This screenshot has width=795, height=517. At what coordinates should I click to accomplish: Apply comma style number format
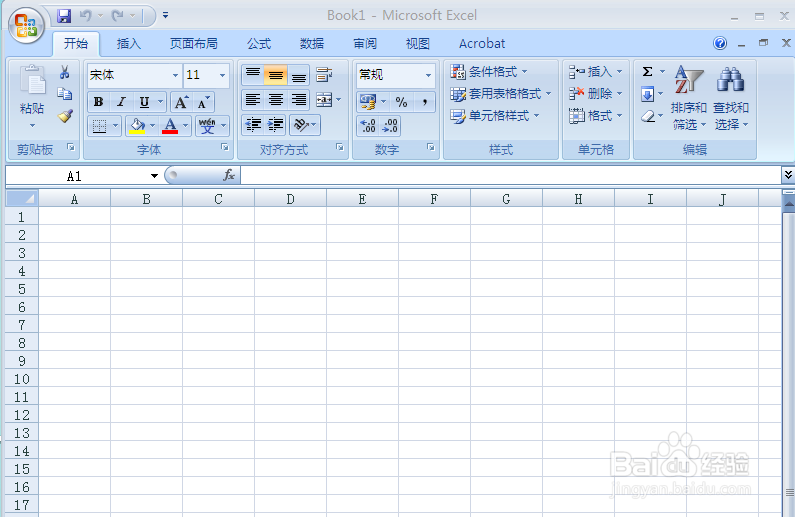(424, 102)
